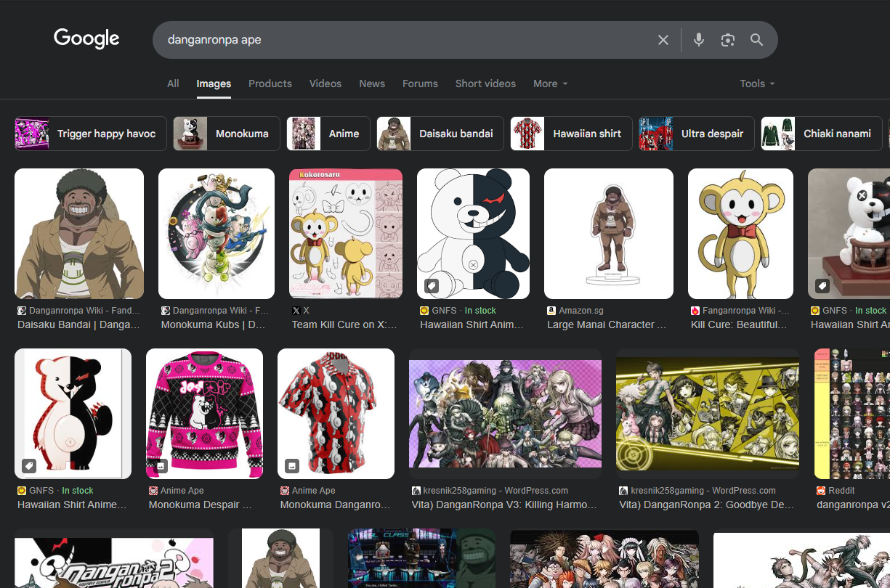Click image icon on pink Monokuma sweater
This screenshot has height=588, width=890.
(161, 465)
